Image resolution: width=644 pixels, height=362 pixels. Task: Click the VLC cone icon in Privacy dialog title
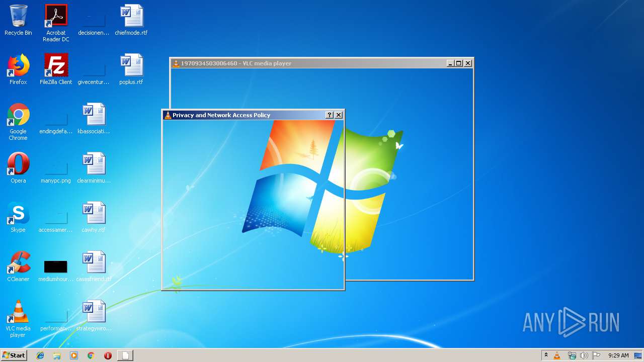coord(168,115)
